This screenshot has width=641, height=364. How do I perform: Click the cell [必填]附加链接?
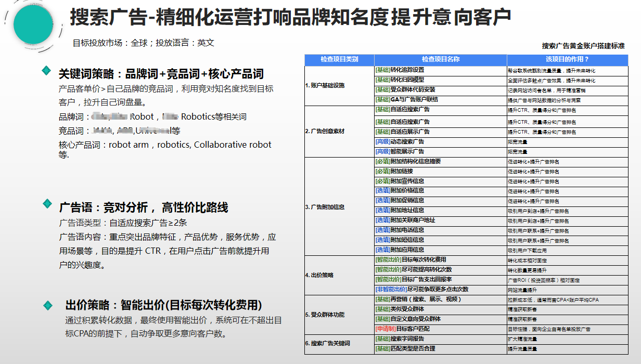point(441,172)
